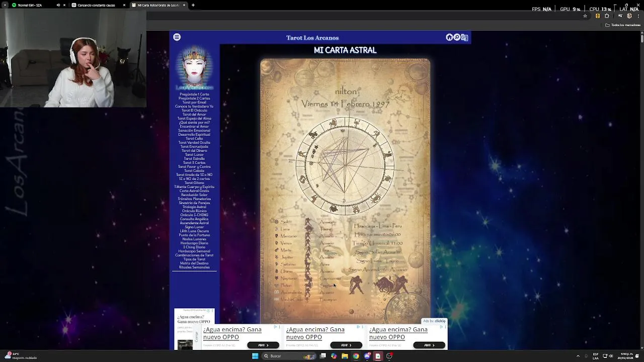Open 'Tarot Lunar' link
The image size is (644, 362).
[194, 155]
